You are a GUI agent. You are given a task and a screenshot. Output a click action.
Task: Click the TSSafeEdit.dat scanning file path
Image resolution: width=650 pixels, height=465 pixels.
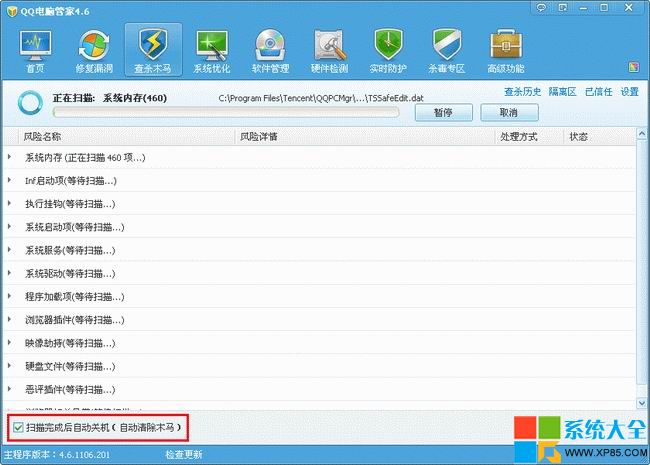tap(321, 98)
